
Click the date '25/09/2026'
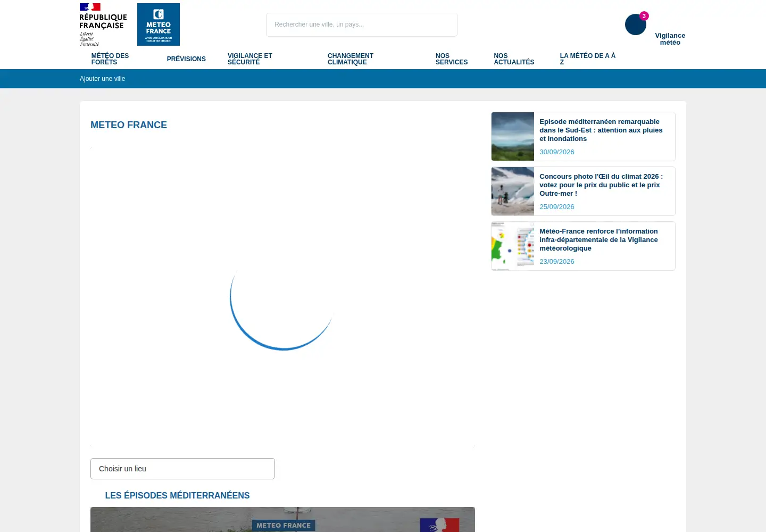pyautogui.click(x=557, y=207)
